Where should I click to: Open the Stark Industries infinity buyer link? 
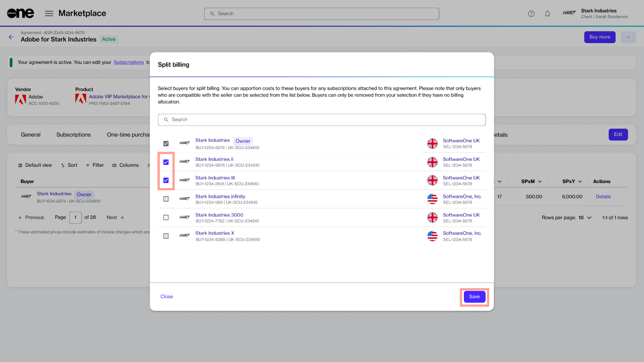(x=220, y=196)
